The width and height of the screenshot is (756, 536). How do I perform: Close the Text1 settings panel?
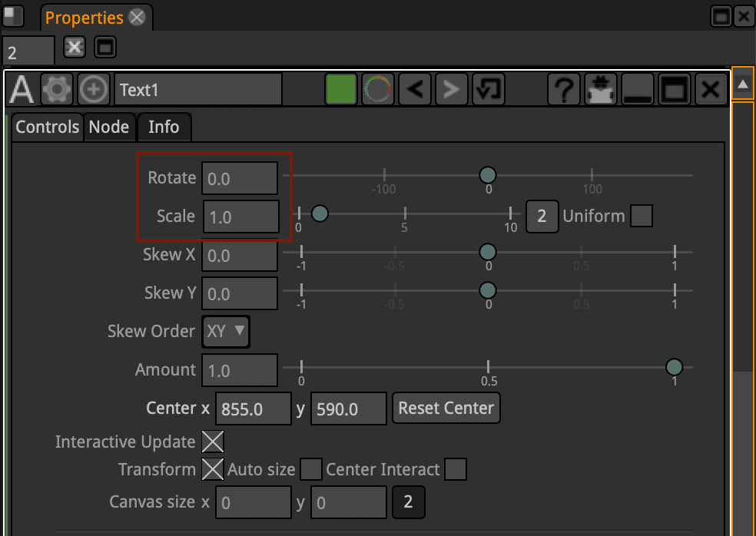(711, 89)
